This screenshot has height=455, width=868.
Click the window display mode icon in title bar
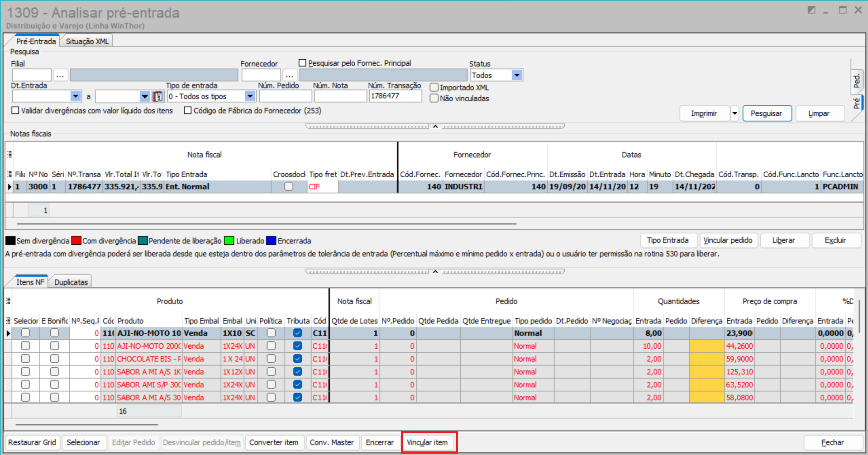point(811,10)
